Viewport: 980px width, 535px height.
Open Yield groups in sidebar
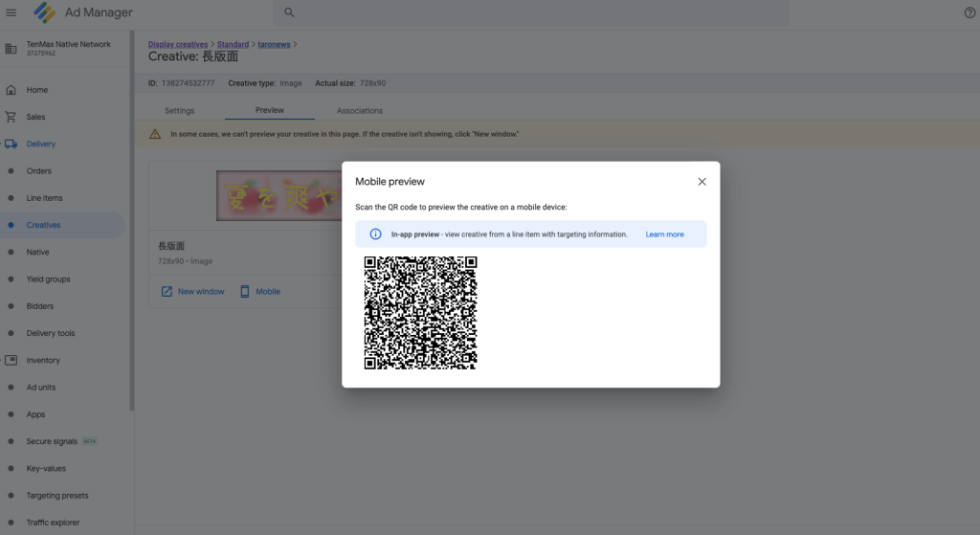point(48,279)
